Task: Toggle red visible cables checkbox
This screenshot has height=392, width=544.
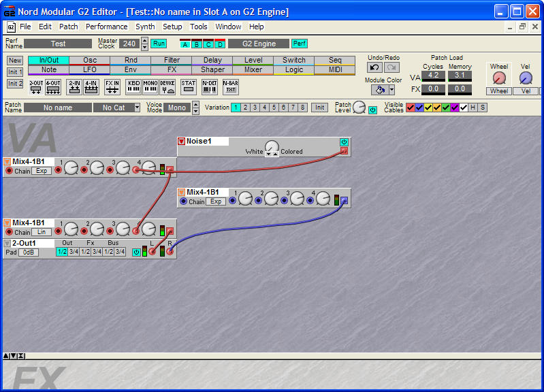Action: coord(410,108)
